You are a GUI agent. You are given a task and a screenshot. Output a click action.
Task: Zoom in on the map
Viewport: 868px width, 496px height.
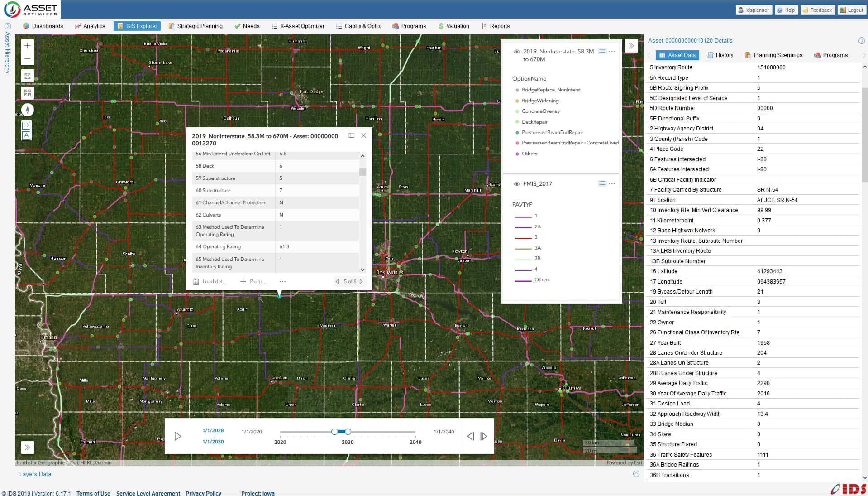(27, 46)
